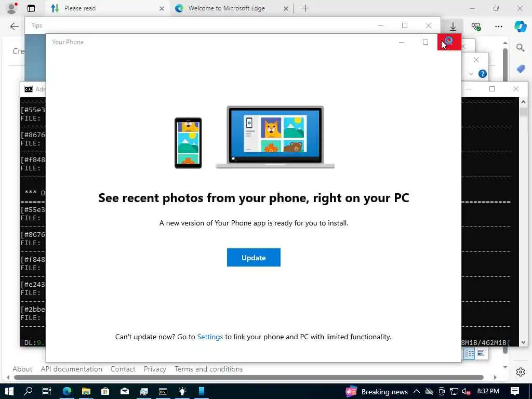This screenshot has width=532, height=399.
Task: Open the network tray icon
Action: pyautogui.click(x=454, y=392)
